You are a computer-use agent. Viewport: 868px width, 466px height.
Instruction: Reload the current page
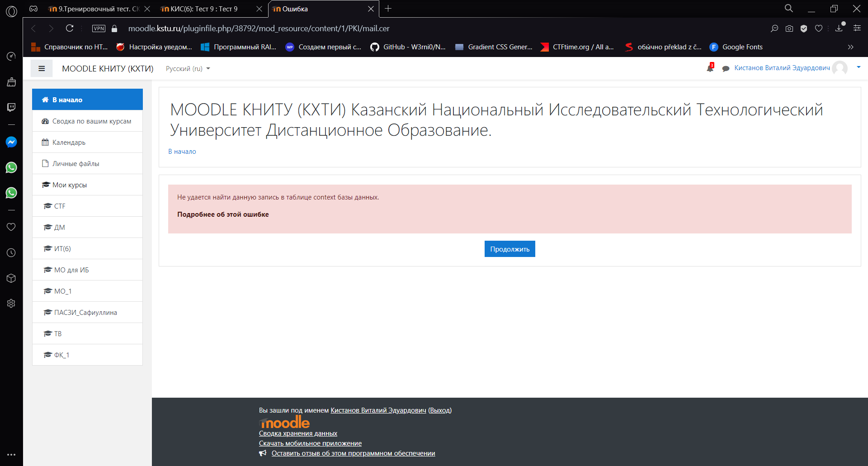pyautogui.click(x=70, y=28)
